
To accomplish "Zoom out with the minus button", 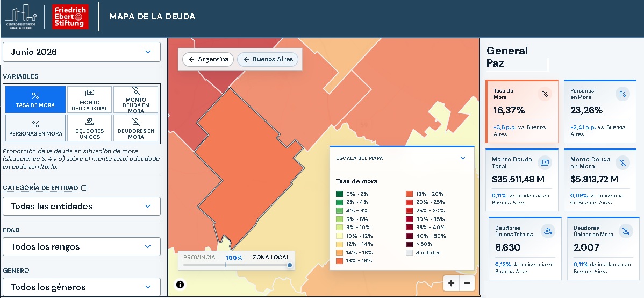I will point(467,283).
